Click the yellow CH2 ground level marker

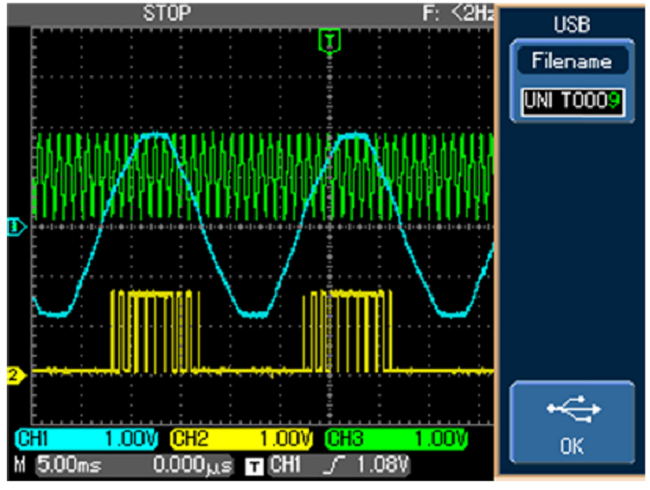pyautogui.click(x=13, y=375)
